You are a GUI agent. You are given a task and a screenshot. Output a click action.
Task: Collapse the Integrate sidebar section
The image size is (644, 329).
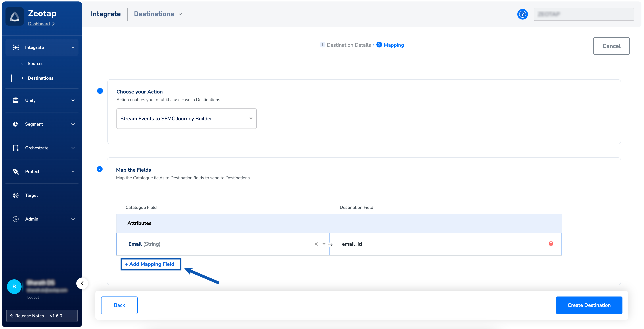[x=73, y=47]
